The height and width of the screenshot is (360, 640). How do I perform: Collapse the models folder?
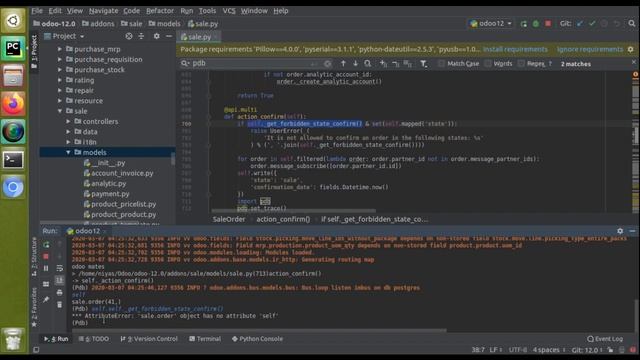[69, 152]
